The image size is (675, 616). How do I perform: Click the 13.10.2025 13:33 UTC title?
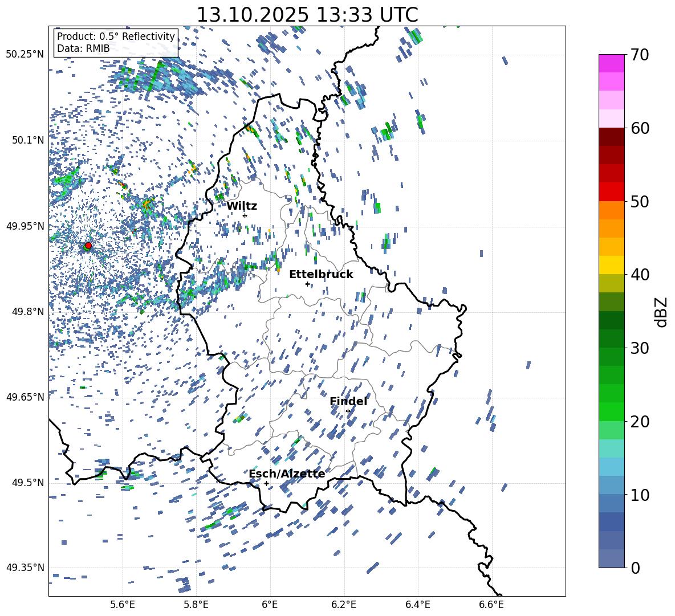(307, 15)
